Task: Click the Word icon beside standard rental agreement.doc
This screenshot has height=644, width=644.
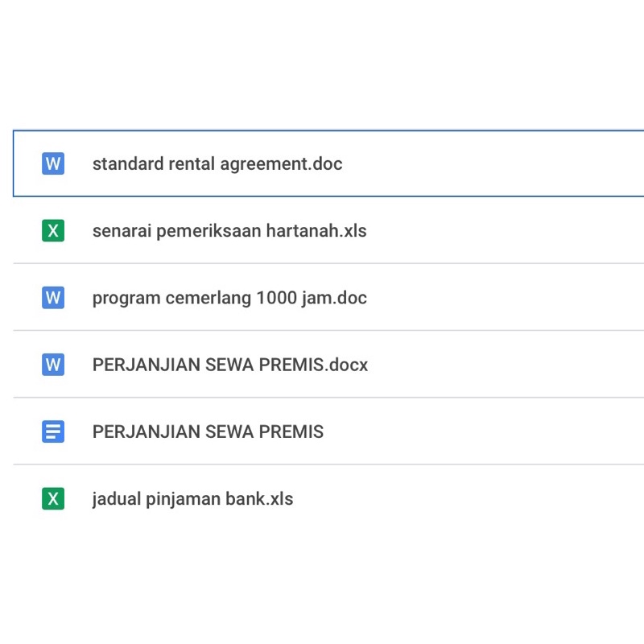Action: (53, 163)
